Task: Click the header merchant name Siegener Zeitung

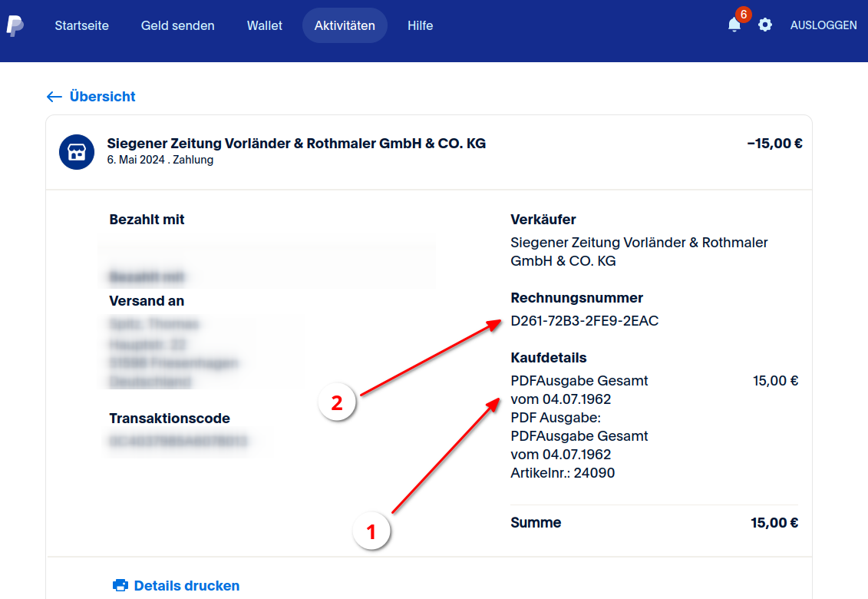Action: (x=296, y=144)
